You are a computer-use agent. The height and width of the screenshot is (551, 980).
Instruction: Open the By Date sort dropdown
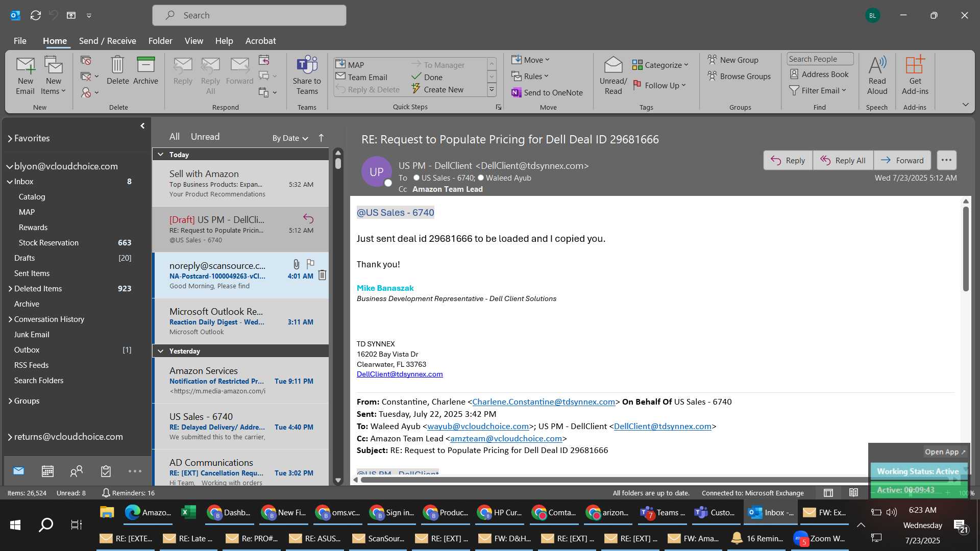[x=290, y=138]
